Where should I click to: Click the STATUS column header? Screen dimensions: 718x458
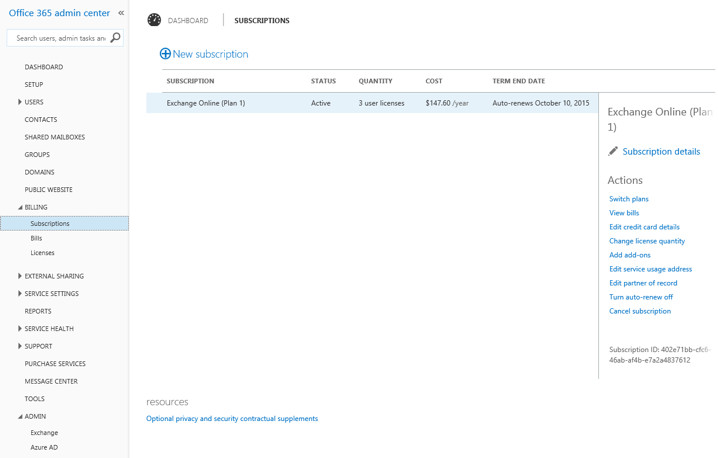pos(323,81)
